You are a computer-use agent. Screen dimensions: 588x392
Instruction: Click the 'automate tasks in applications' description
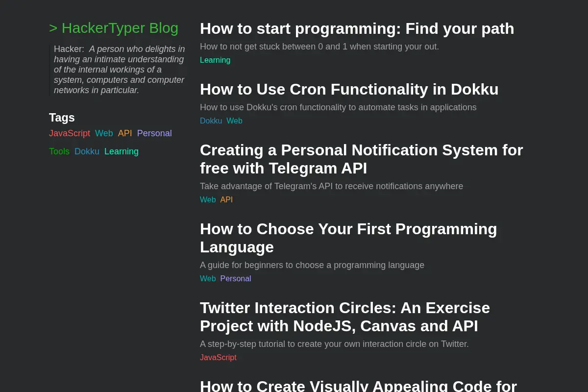point(338,107)
